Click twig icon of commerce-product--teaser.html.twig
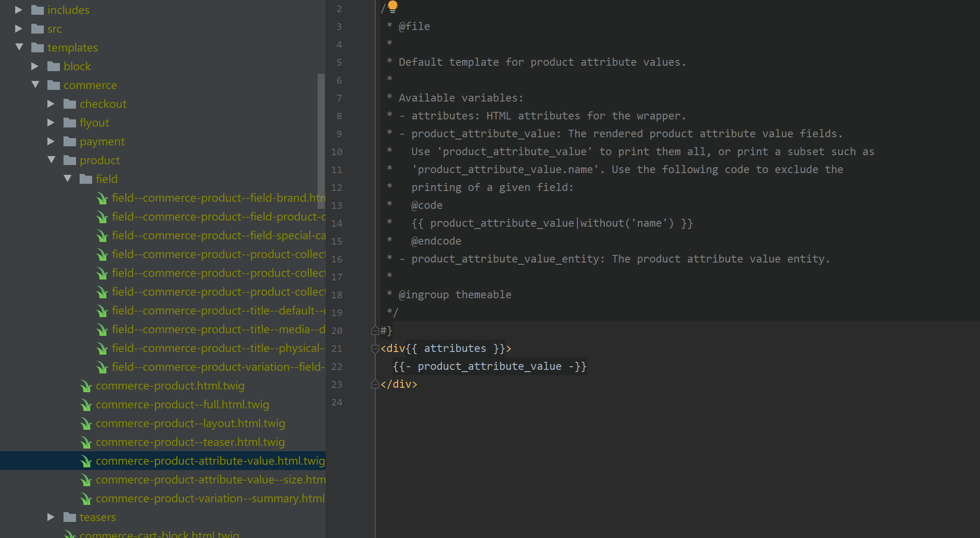Viewport: 980px width, 538px height. 86,442
